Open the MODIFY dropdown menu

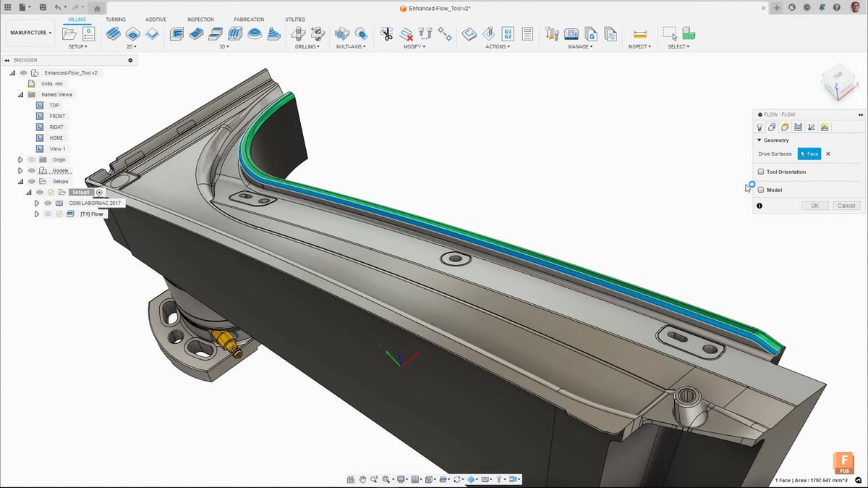(414, 46)
